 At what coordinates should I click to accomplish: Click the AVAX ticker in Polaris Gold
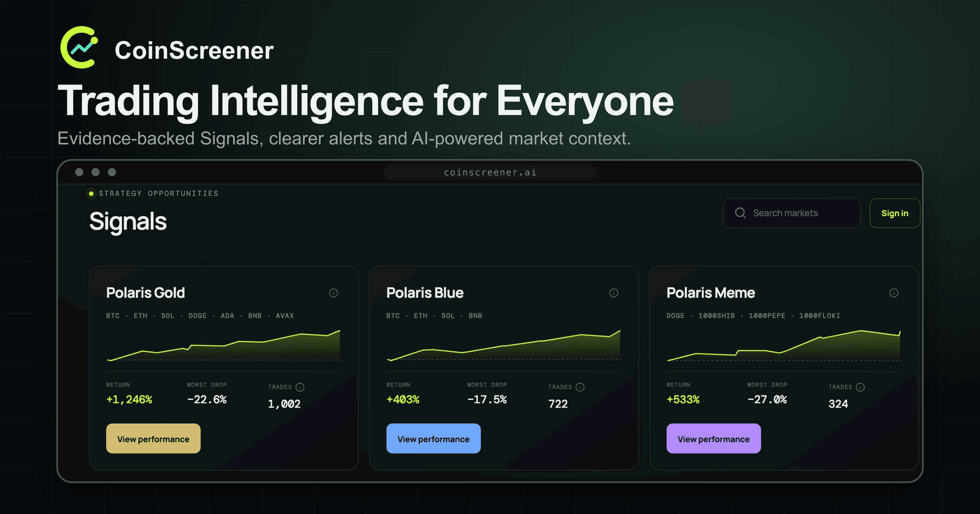tap(285, 316)
